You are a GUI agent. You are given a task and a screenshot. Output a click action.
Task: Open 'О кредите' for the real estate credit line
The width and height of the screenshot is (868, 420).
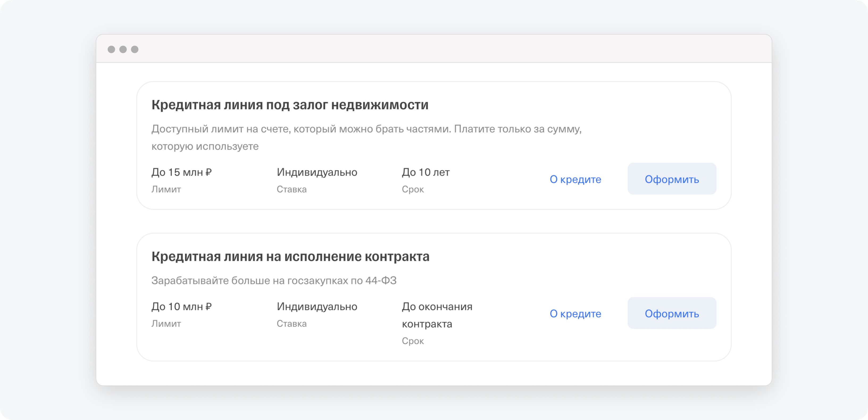[575, 179]
